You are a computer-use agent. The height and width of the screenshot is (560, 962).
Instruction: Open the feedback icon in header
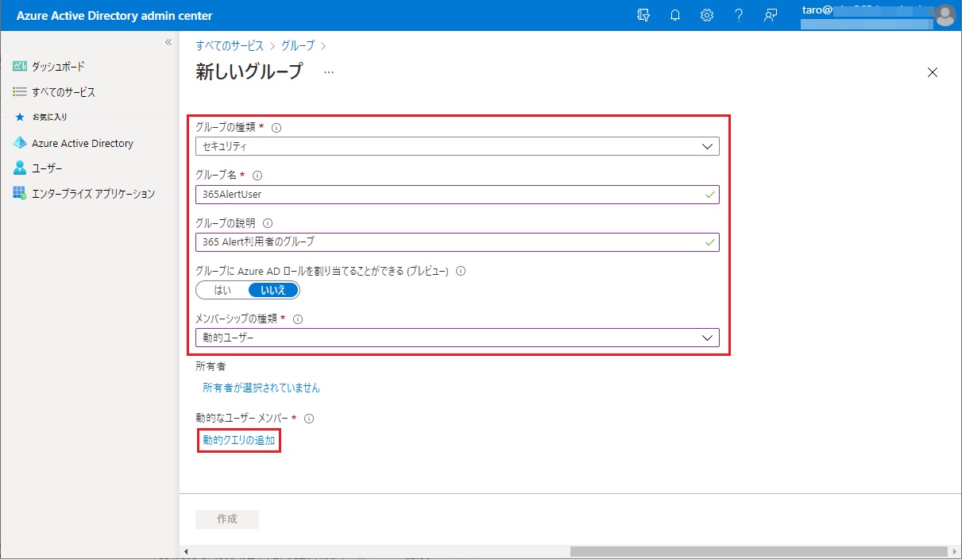pos(770,16)
